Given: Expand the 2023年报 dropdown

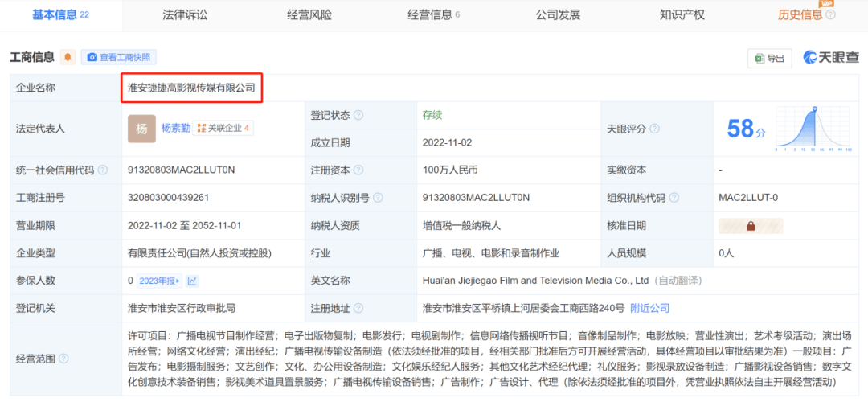Looking at the screenshot, I should (x=159, y=281).
